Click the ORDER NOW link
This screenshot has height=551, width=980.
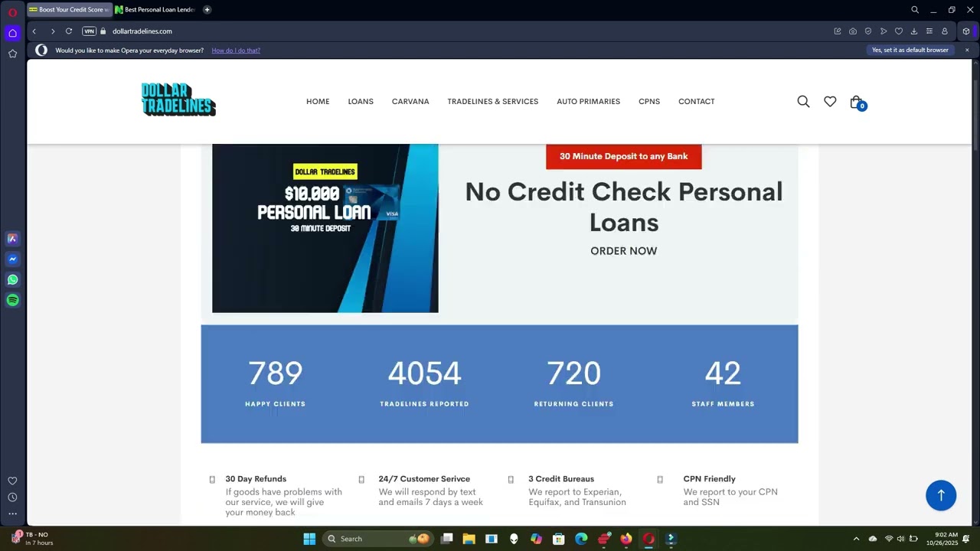point(624,251)
